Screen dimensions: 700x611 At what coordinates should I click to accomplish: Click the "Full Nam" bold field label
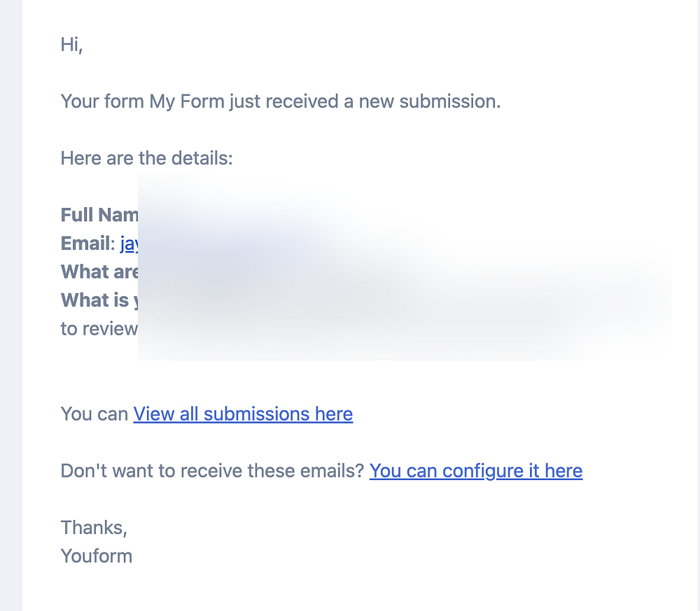click(99, 215)
